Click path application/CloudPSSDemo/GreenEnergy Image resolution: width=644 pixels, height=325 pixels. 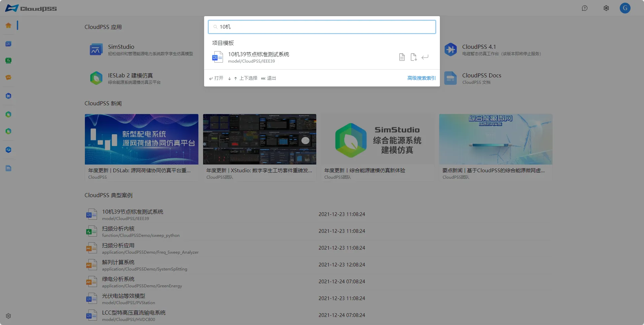click(142, 286)
